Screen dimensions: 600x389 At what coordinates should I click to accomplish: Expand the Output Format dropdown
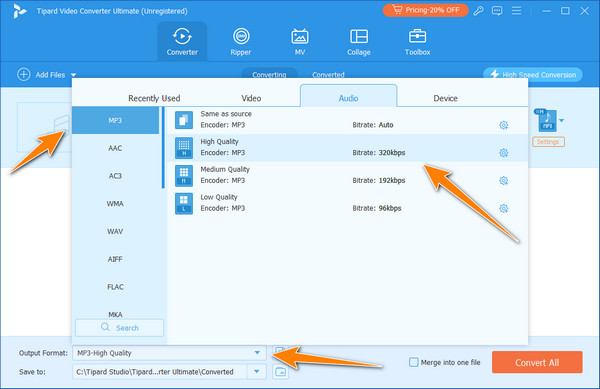257,353
